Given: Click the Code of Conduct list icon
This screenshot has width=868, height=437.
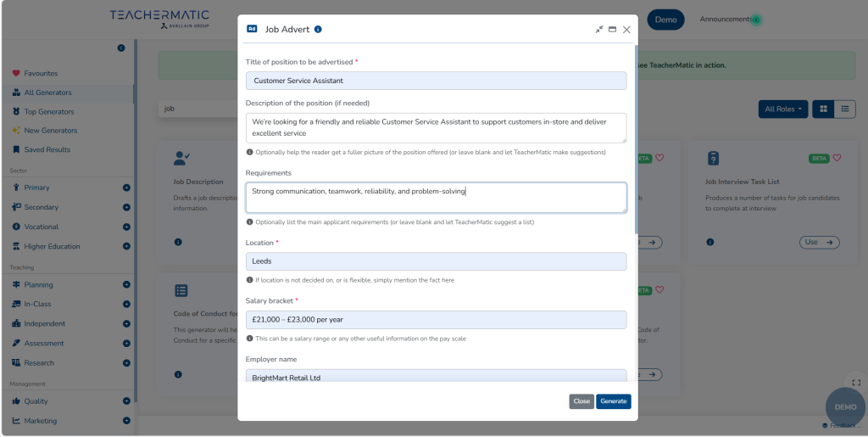Looking at the screenshot, I should [181, 291].
